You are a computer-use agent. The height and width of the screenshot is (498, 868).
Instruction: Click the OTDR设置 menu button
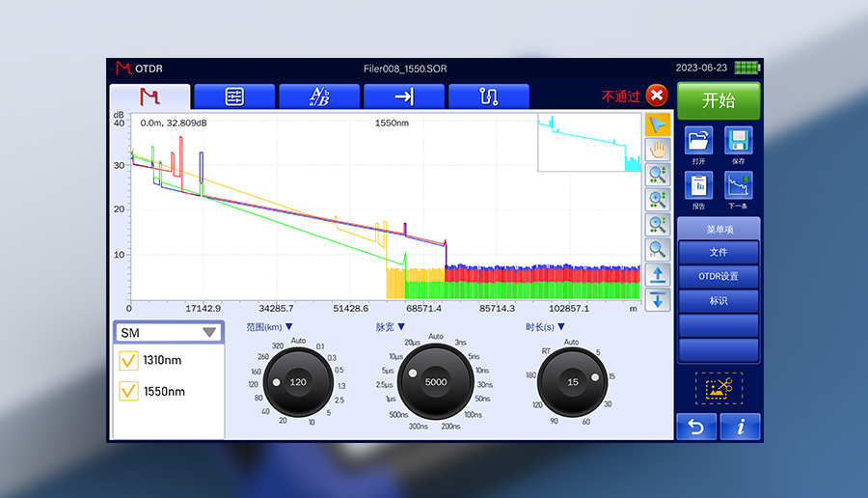719,276
